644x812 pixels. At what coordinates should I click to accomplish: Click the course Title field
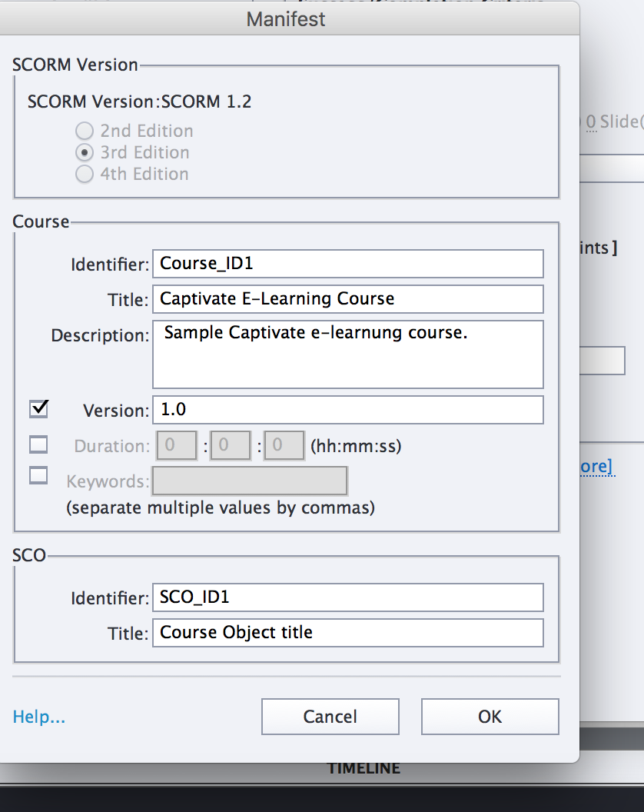[347, 298]
